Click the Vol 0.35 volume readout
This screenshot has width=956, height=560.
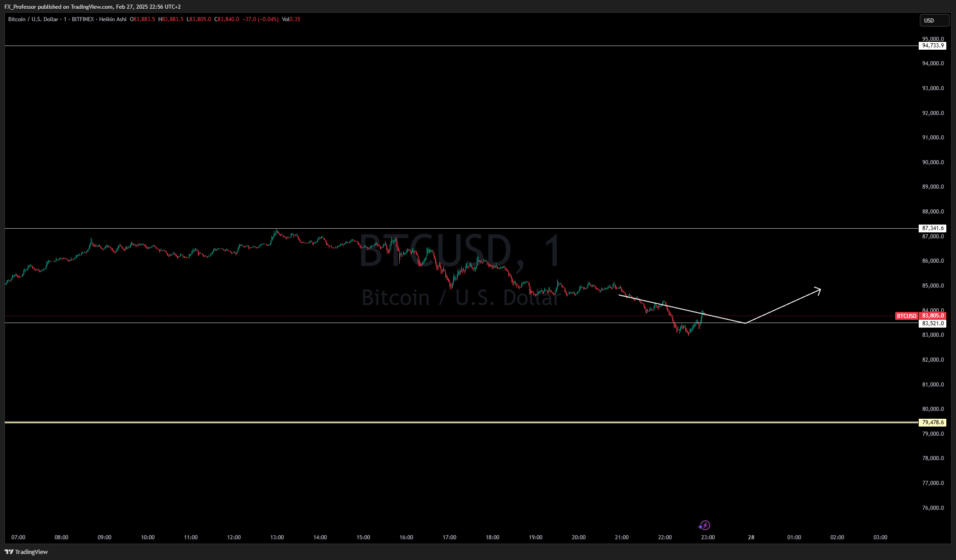[291, 19]
